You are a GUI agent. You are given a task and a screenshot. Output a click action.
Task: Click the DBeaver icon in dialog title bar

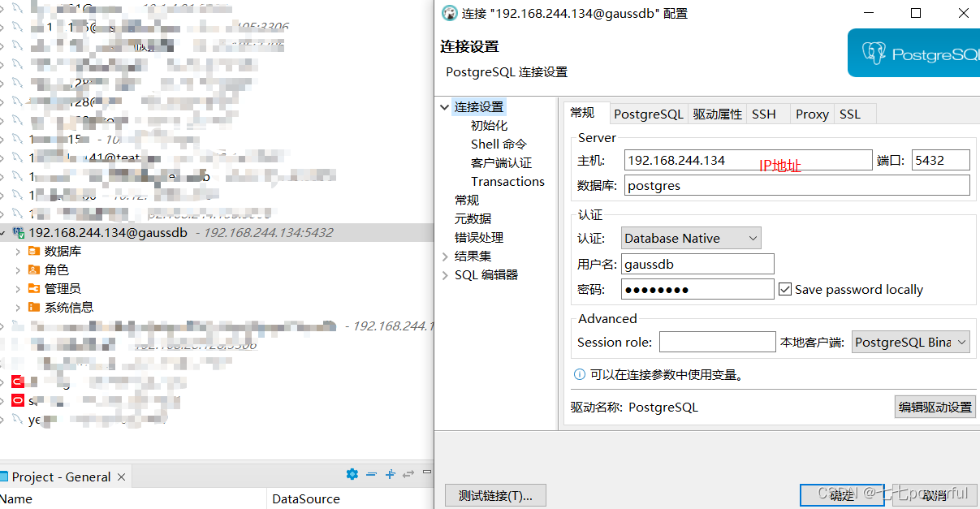pyautogui.click(x=449, y=13)
